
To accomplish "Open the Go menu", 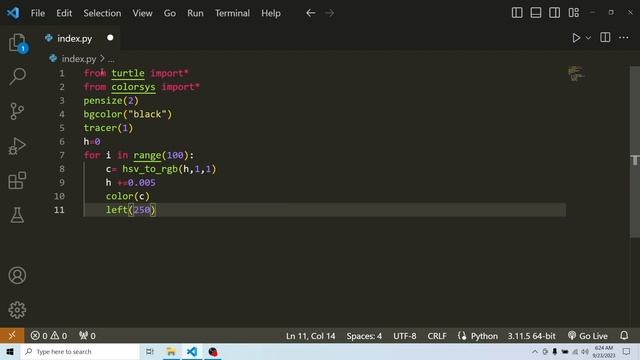I will 169,13.
